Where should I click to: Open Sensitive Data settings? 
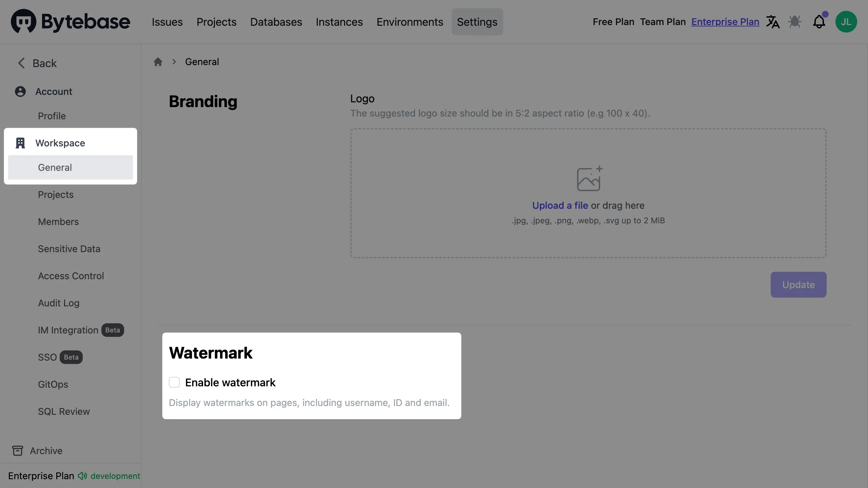click(x=69, y=249)
